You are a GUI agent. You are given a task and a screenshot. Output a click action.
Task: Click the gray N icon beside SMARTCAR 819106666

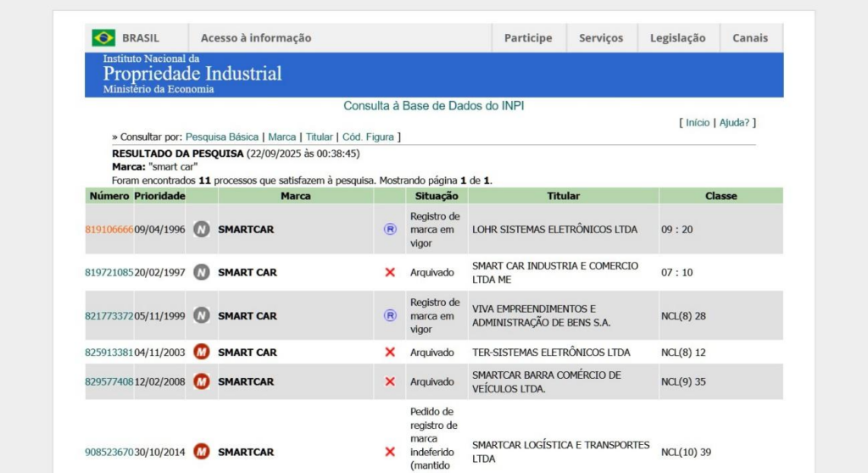tap(201, 229)
